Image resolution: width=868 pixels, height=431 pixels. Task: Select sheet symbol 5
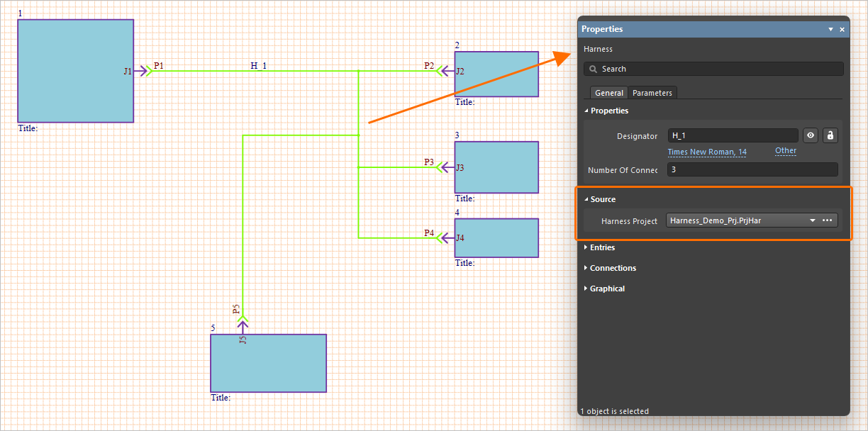pyautogui.click(x=268, y=363)
